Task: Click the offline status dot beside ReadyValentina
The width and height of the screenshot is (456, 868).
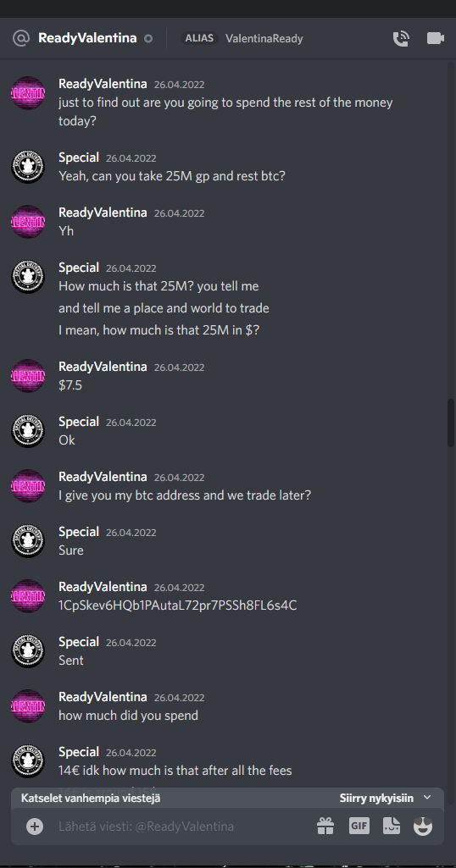Action: tap(148, 39)
